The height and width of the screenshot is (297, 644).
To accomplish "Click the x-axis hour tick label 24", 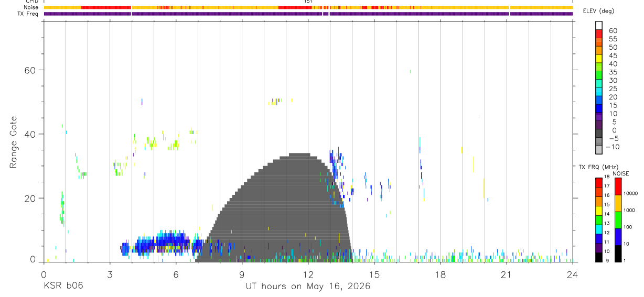I will (573, 274).
